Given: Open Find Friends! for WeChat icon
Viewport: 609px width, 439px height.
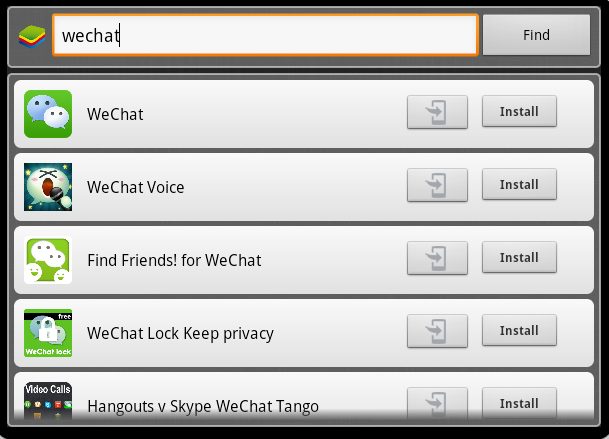Looking at the screenshot, I should (48, 260).
